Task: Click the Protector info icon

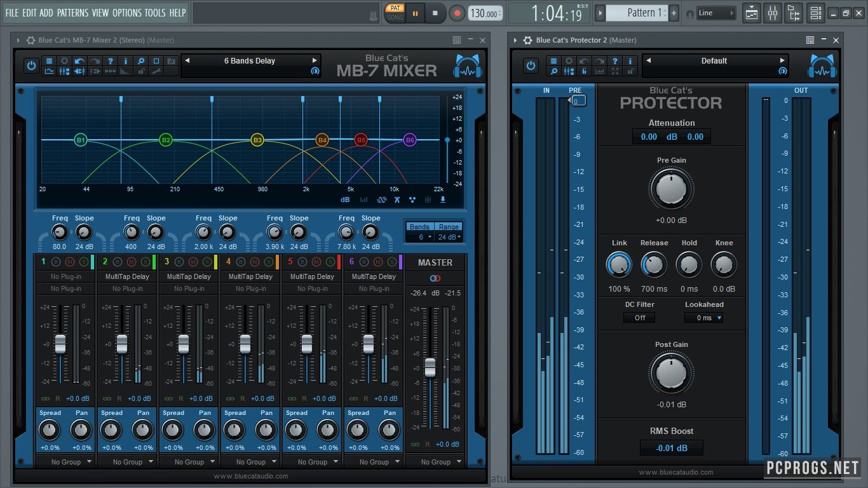Action: pos(630,61)
